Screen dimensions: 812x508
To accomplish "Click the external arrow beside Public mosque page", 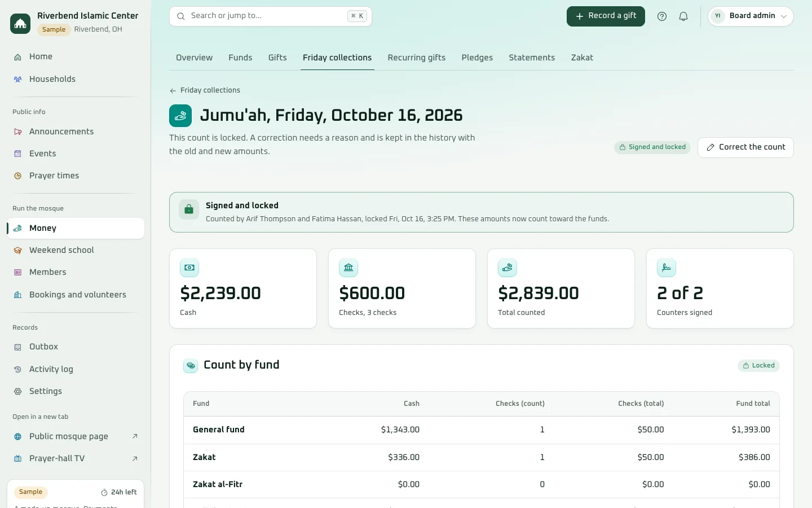I will tap(135, 436).
